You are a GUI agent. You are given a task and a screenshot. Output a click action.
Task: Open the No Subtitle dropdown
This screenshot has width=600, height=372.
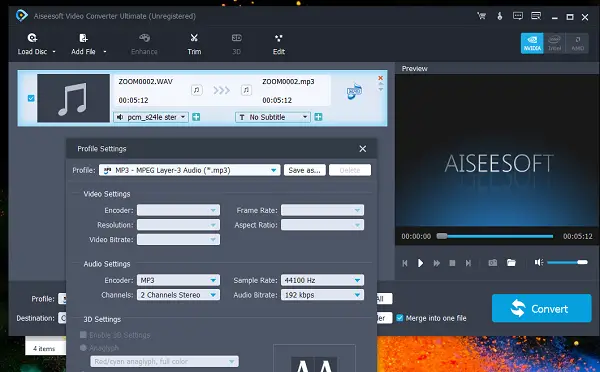273,117
